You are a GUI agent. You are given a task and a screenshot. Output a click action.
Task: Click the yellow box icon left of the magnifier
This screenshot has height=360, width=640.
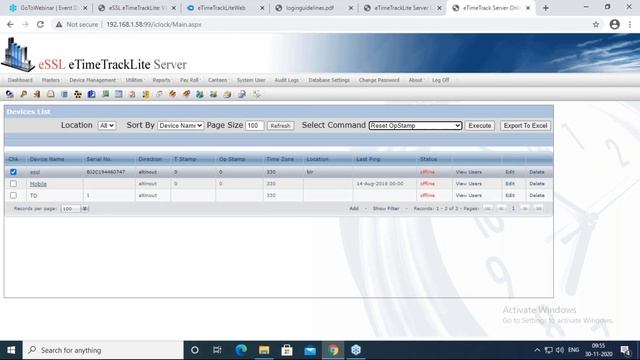coord(227,94)
